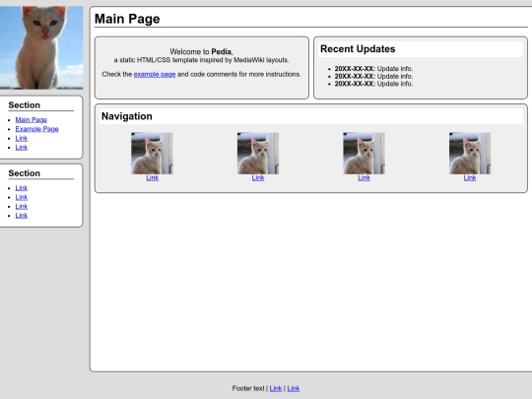This screenshot has width=532, height=399.
Task: Click the Link below Example Page in sidebar
Action: click(x=22, y=138)
